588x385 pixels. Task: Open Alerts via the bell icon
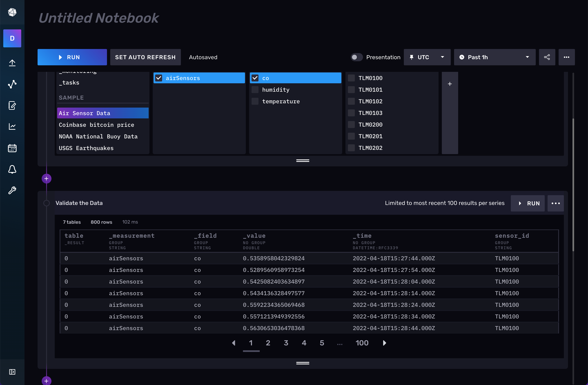(12, 169)
